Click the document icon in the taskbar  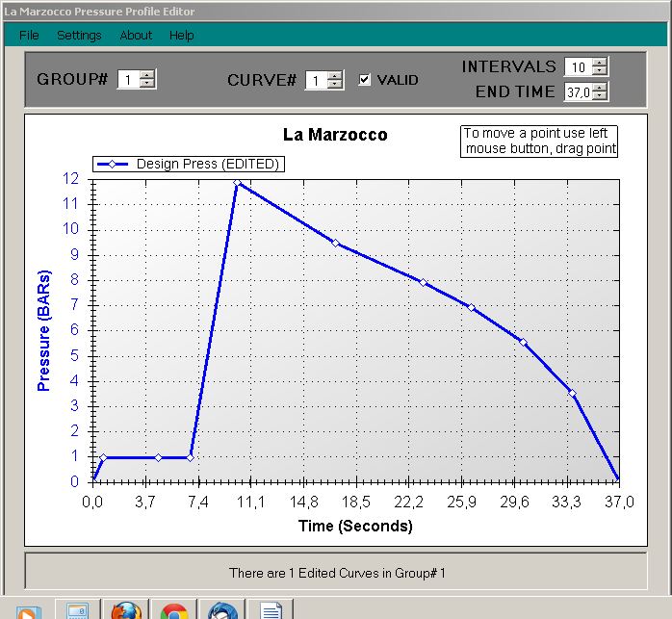click(271, 610)
